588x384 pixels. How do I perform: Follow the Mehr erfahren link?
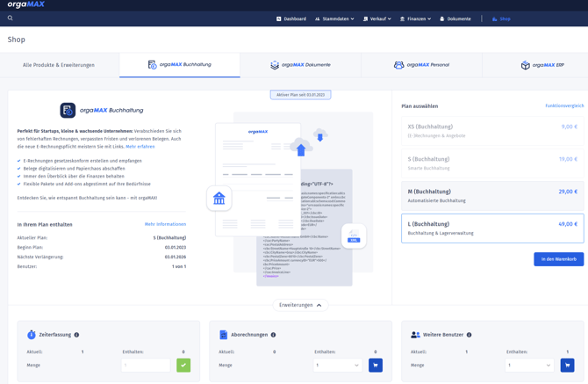tap(140, 147)
